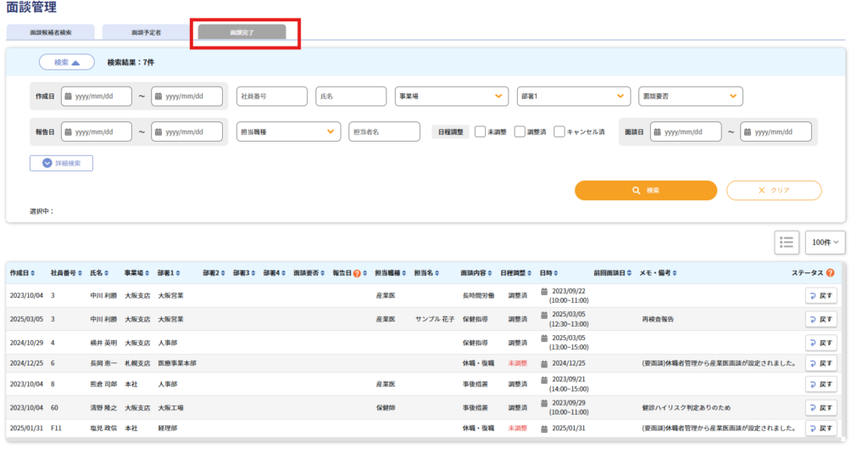Sort table by 社員番号 column arrows
Viewport: 868px width, 453px height.
(81, 273)
